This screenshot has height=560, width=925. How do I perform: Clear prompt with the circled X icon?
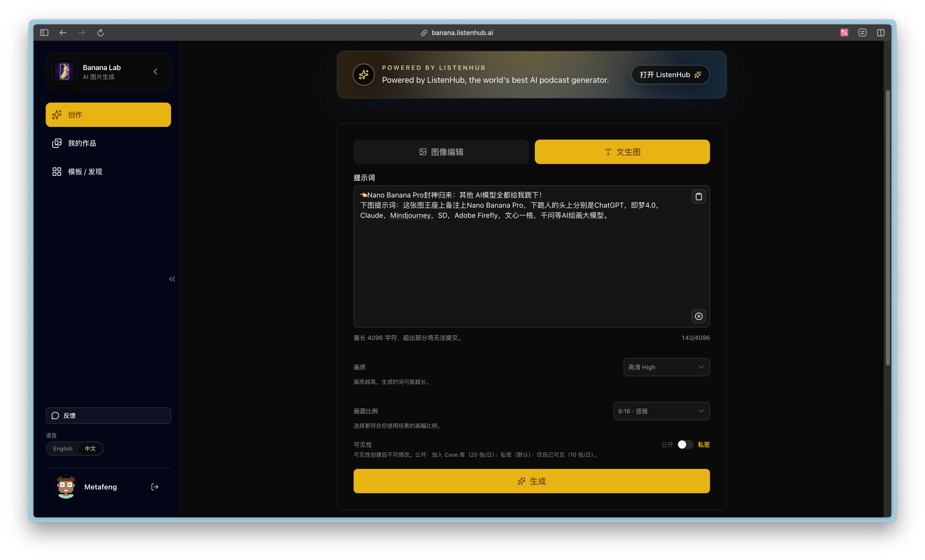point(698,316)
